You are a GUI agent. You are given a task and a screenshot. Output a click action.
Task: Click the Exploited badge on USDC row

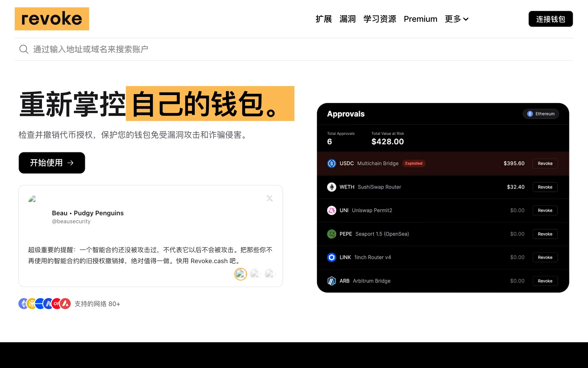tap(414, 163)
